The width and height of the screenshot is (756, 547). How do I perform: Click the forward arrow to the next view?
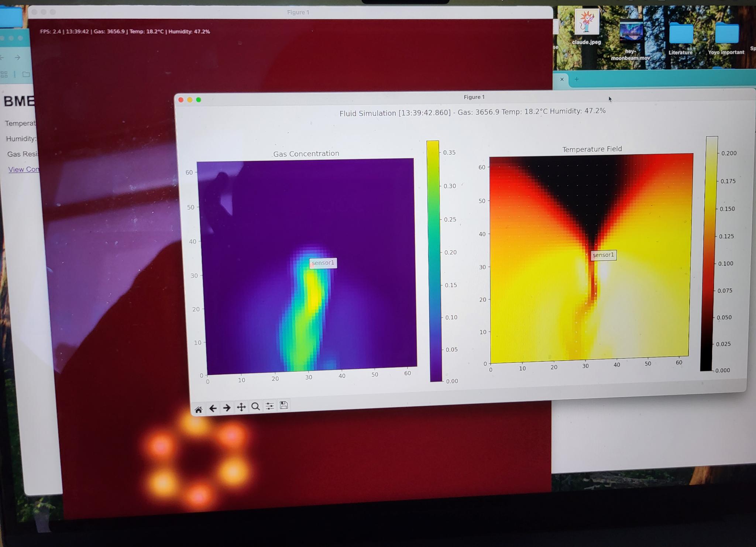pos(227,408)
